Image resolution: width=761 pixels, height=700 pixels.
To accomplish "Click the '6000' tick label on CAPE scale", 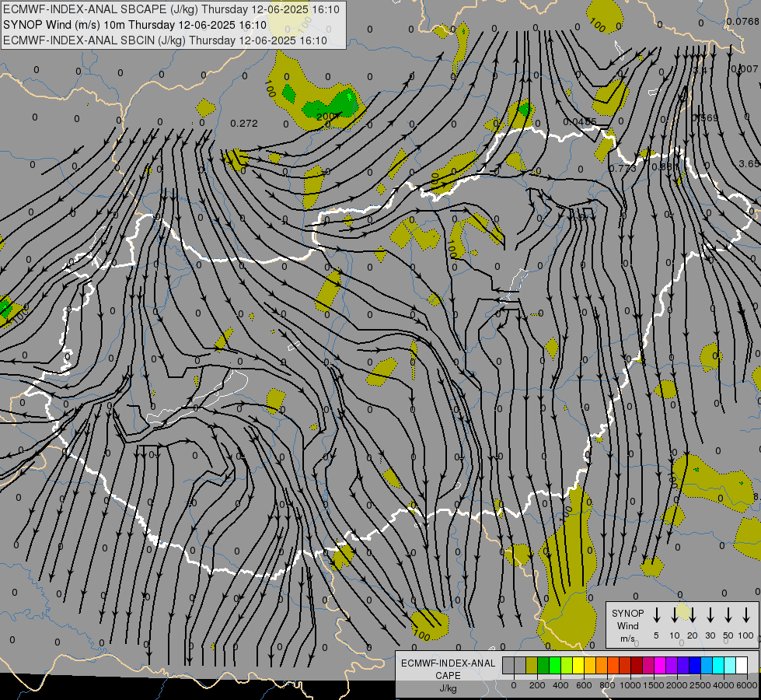I will point(748,685).
